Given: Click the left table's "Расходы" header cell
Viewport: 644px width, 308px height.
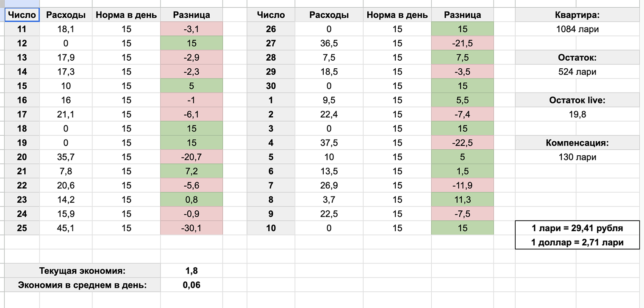Looking at the screenshot, I should pos(66,15).
